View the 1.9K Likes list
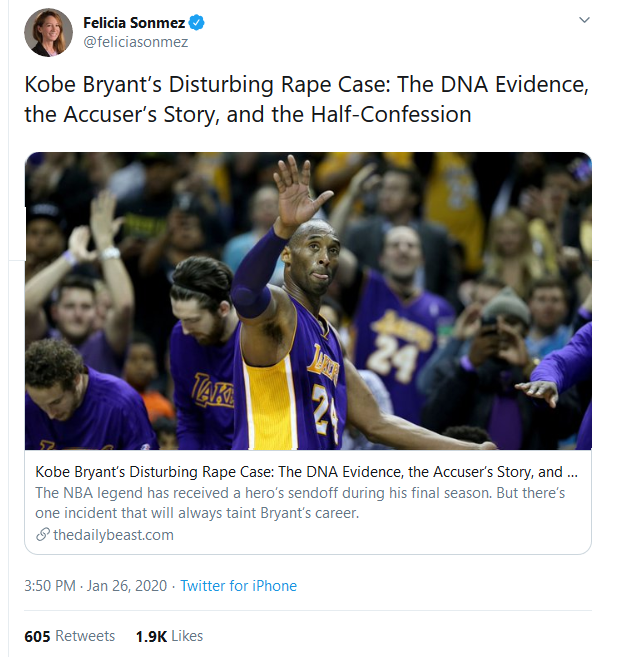The width and height of the screenshot is (625, 657). [x=169, y=636]
